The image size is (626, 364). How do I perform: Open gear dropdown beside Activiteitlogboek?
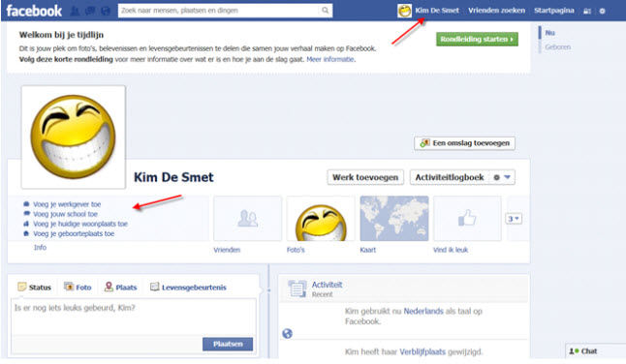(502, 177)
